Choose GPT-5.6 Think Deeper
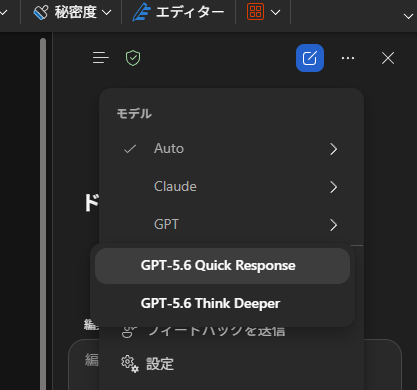The image size is (417, 390). [x=222, y=304]
